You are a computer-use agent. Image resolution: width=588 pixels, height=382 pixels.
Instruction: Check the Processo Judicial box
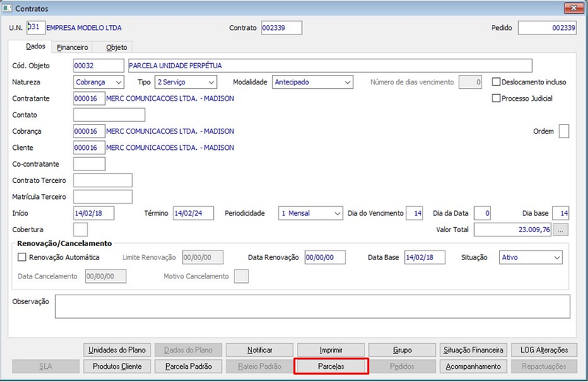[x=496, y=98]
